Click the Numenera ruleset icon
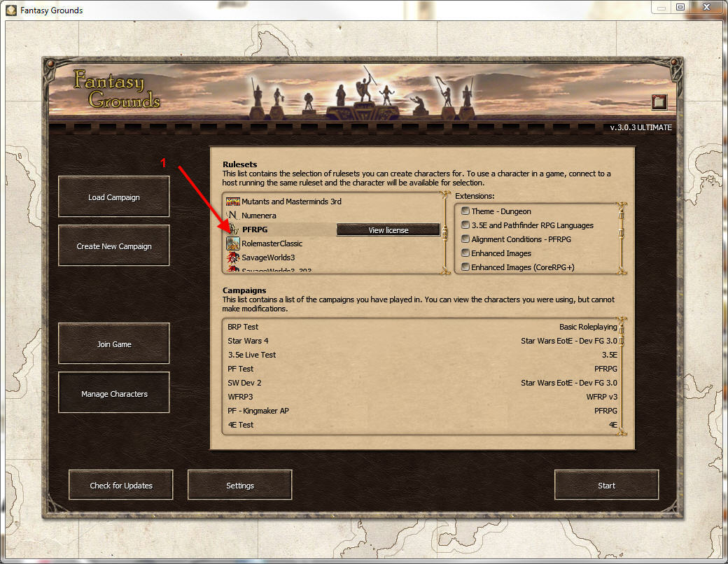The image size is (728, 564). (232, 216)
